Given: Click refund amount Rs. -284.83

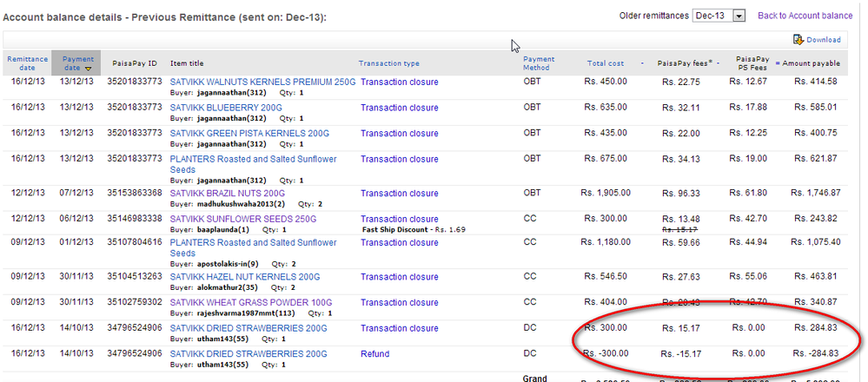Looking at the screenshot, I should 815,354.
